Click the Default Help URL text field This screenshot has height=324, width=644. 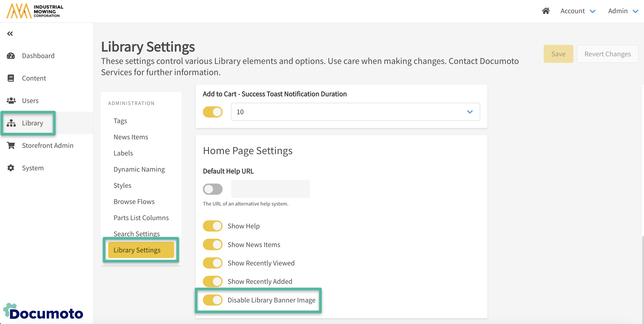[x=270, y=189]
